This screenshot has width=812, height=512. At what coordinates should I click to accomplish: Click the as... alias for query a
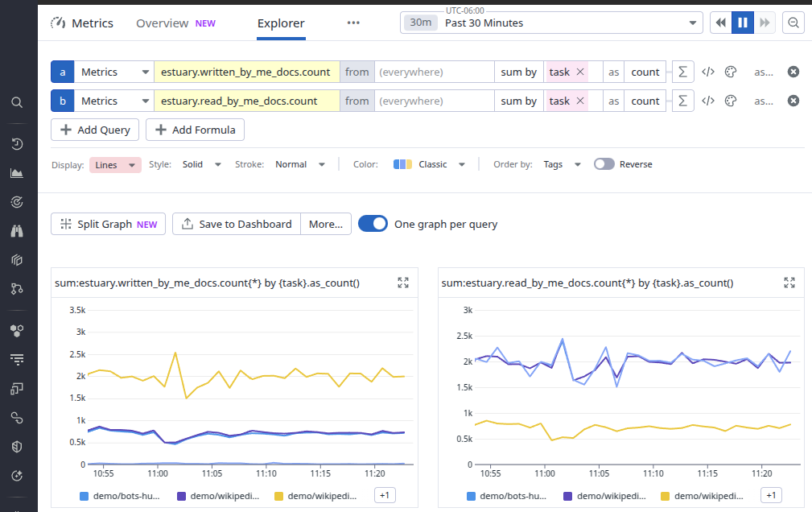pos(764,72)
